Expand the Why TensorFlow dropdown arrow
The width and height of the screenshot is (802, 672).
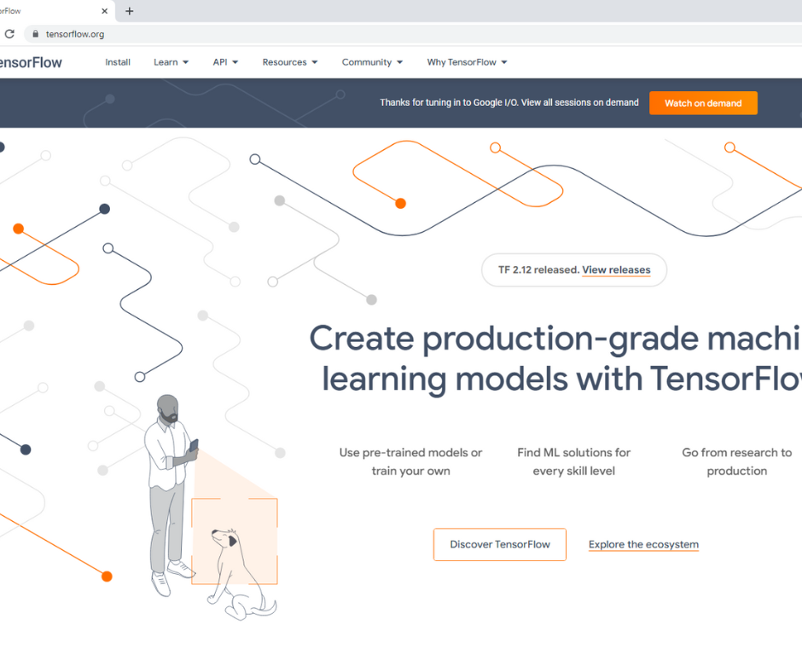click(504, 62)
